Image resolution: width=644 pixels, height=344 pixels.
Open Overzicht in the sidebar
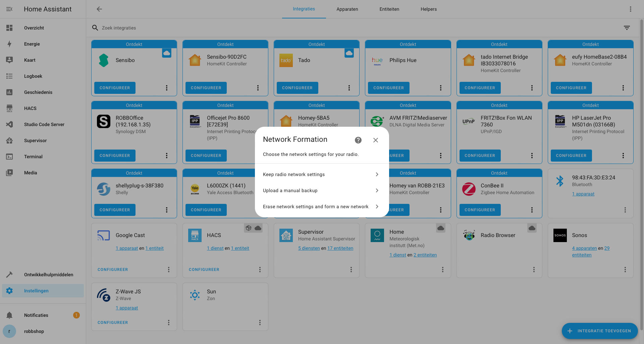pyautogui.click(x=43, y=28)
